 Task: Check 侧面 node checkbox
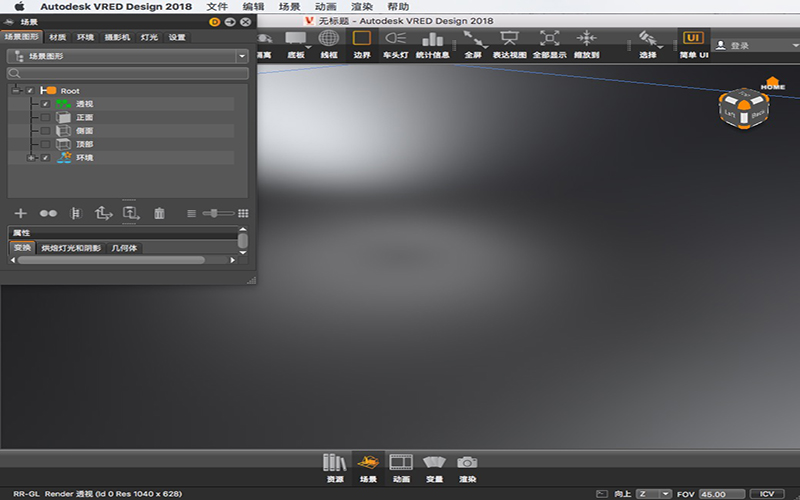coord(45,131)
